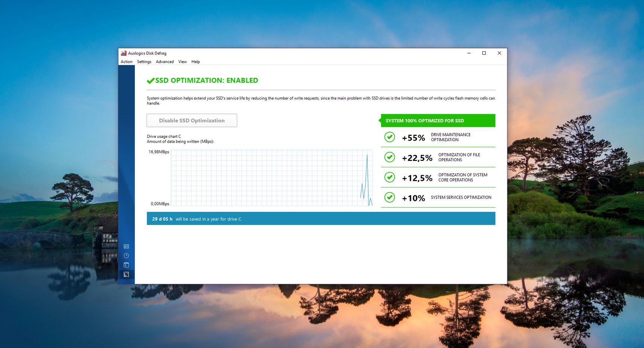Screen dimensions: 644x348
Task: Click checkmark beside Drive Maintenance Optimization
Action: tap(390, 137)
